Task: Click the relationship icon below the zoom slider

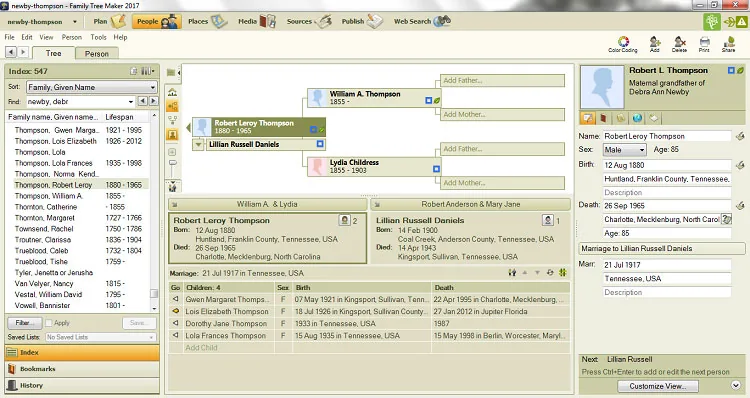Action: tap(173, 187)
